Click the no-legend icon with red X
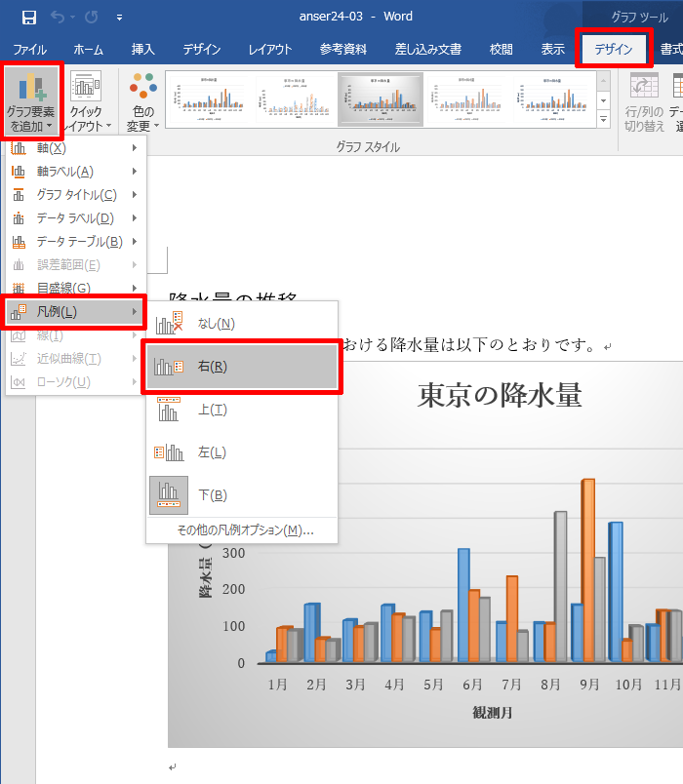This screenshot has height=784, width=683. pos(169,323)
